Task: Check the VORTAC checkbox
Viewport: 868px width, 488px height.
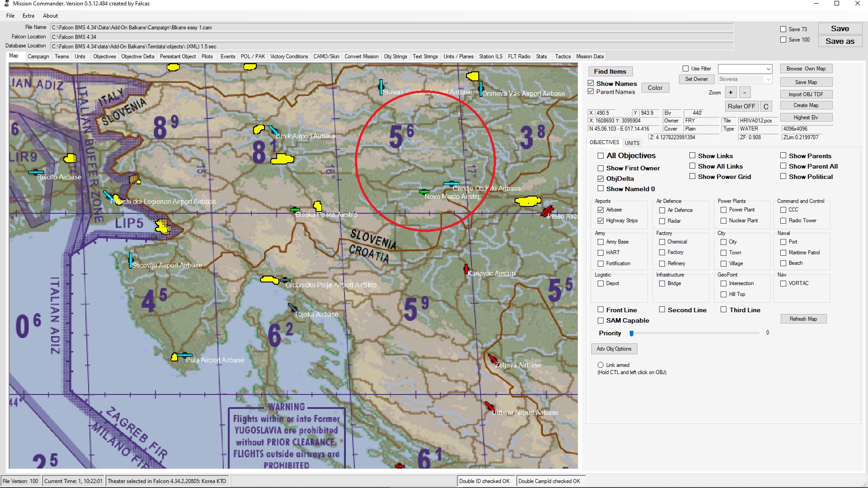Action: [783, 284]
